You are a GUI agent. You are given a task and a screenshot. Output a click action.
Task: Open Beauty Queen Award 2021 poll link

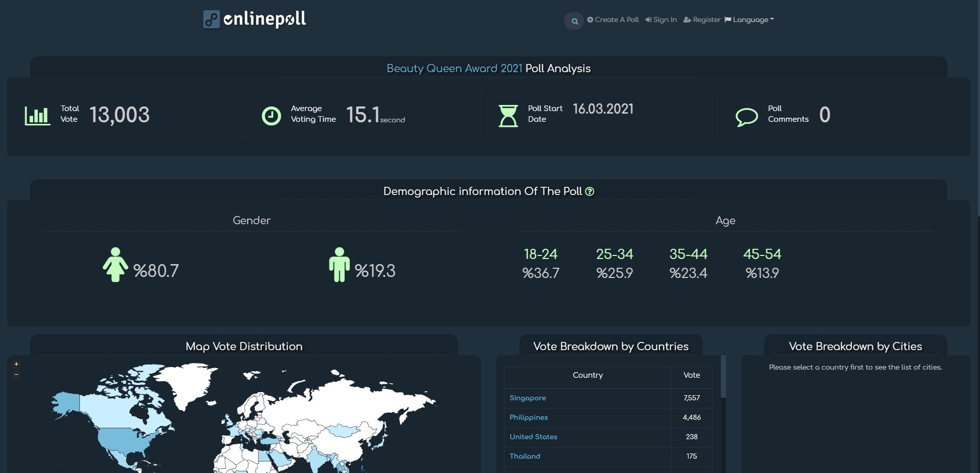tap(454, 68)
